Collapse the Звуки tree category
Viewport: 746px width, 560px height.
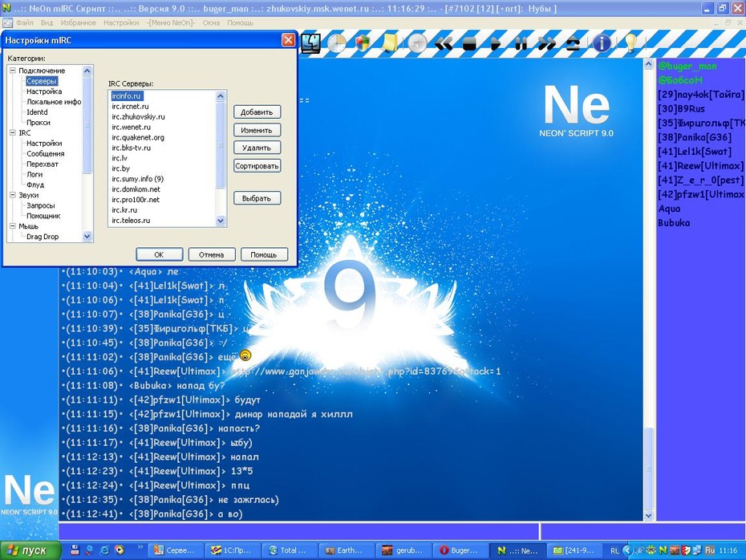tap(13, 195)
